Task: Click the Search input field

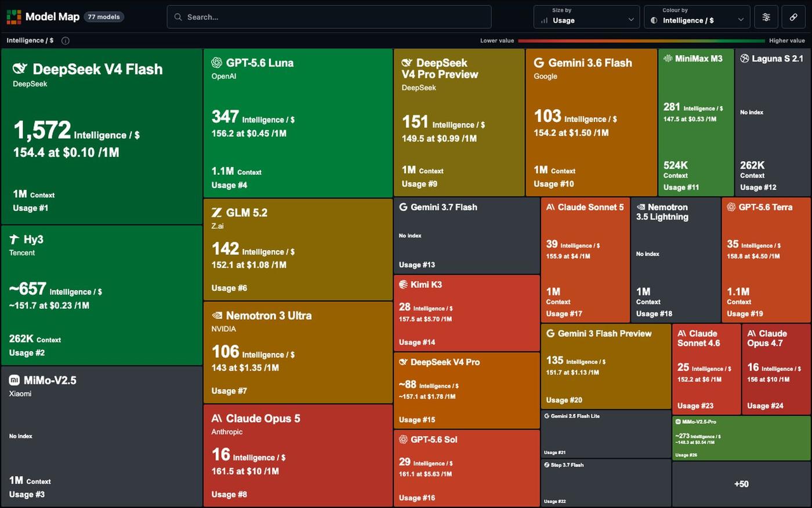Action: click(x=329, y=17)
